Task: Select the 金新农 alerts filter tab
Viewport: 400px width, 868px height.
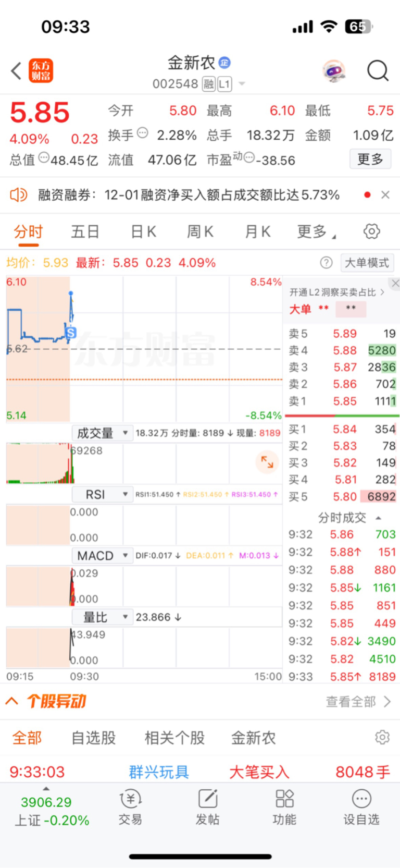Action: (253, 738)
